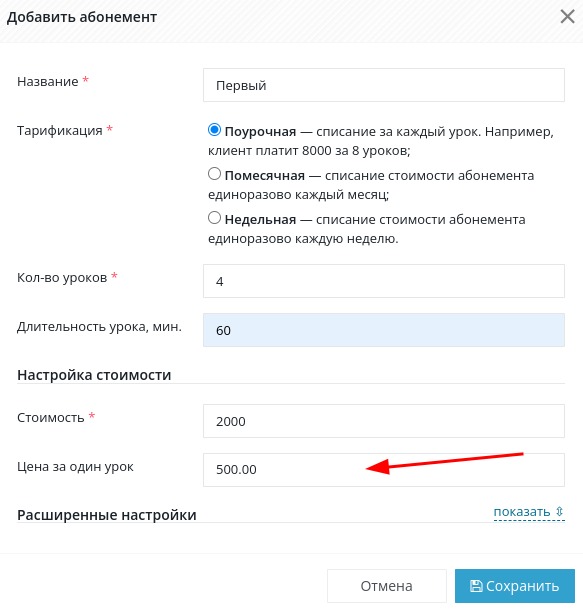Image resolution: width=583 pixels, height=611 pixels.
Task: Select the Поурочная radio button
Action: tap(214, 130)
